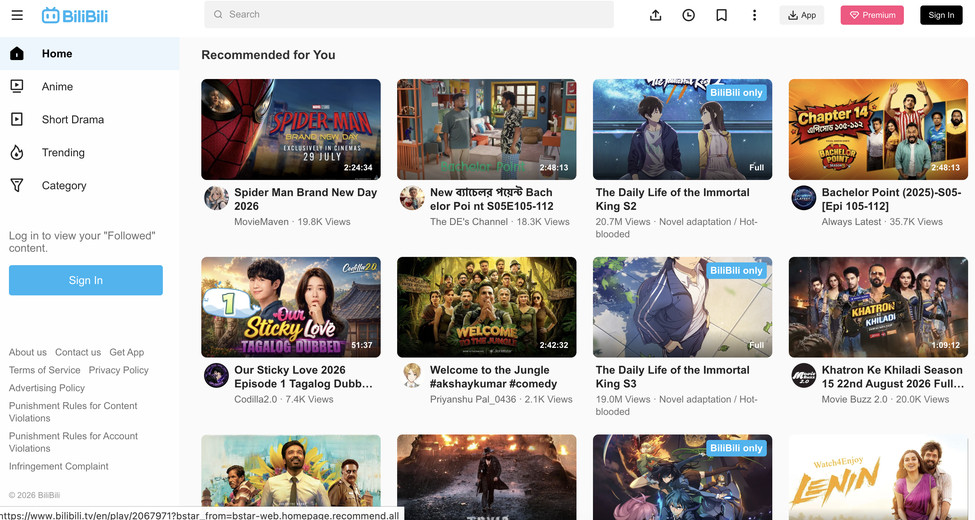Open Movie Buzz 2.0 channel avatar
The width and height of the screenshot is (975, 520).
(803, 376)
